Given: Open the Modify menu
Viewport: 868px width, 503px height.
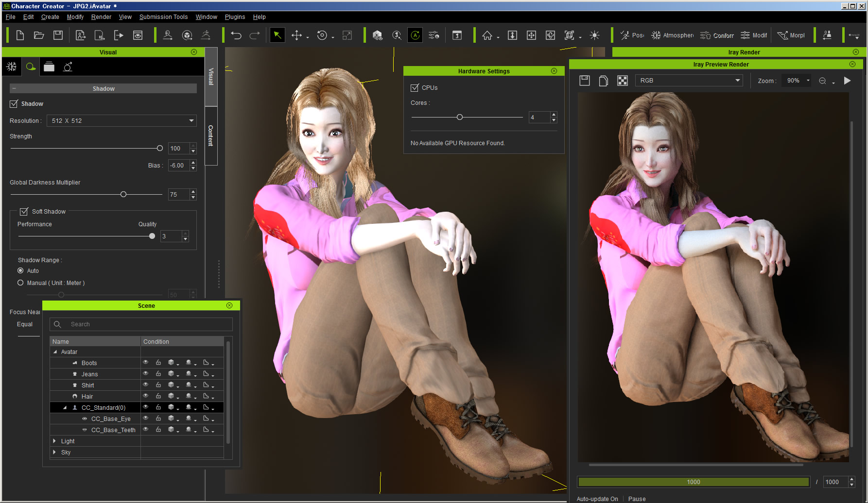Looking at the screenshot, I should [x=75, y=17].
